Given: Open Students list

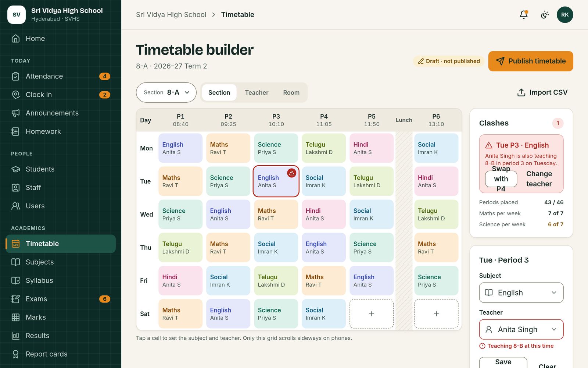Looking at the screenshot, I should point(61,169).
